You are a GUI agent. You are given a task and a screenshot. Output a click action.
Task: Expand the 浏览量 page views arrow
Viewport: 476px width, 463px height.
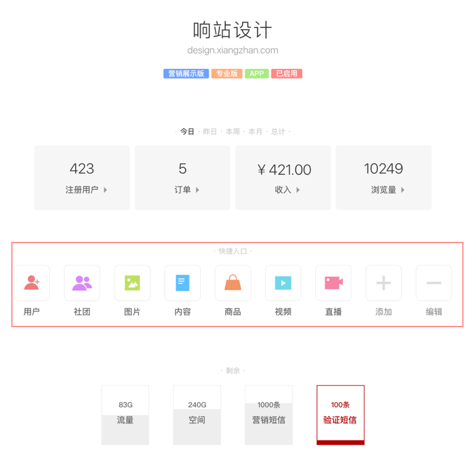[x=403, y=190]
